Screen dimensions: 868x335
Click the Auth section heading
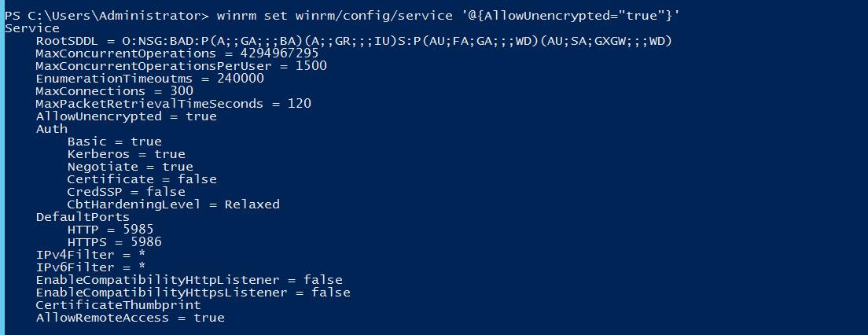point(51,129)
